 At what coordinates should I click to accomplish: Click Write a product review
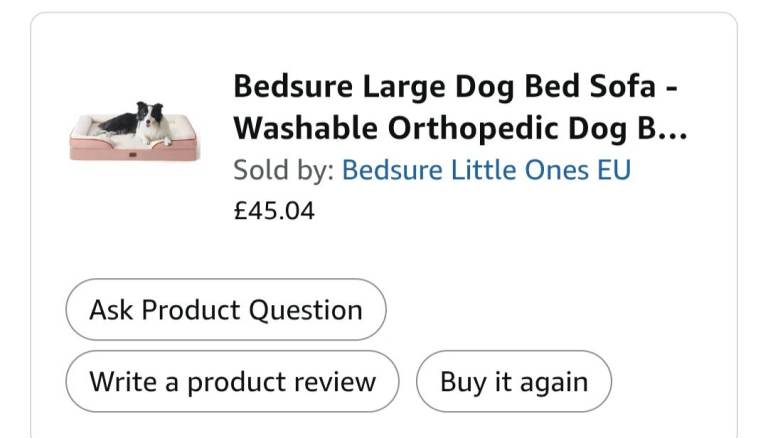click(232, 381)
